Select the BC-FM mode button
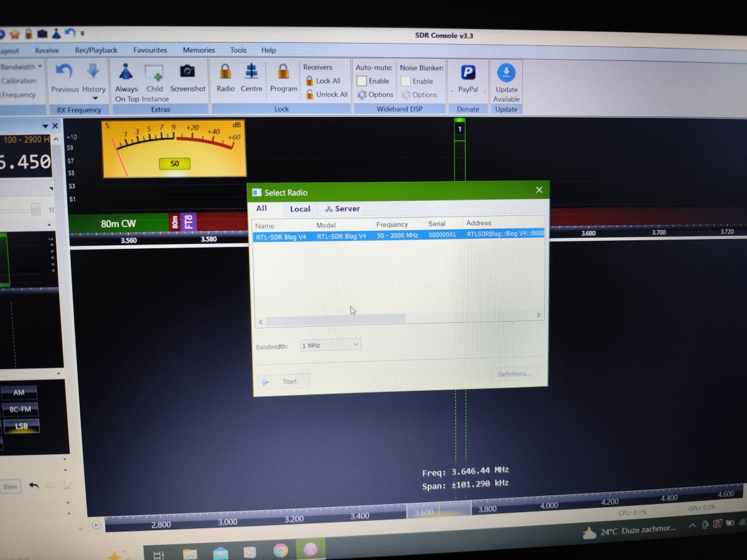This screenshot has width=747, height=560. (20, 409)
